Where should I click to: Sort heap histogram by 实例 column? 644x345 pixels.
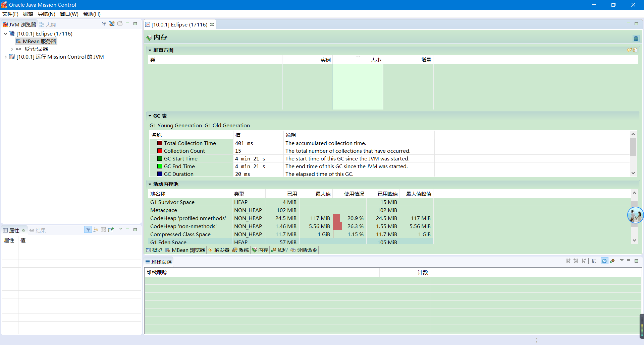coord(308,60)
